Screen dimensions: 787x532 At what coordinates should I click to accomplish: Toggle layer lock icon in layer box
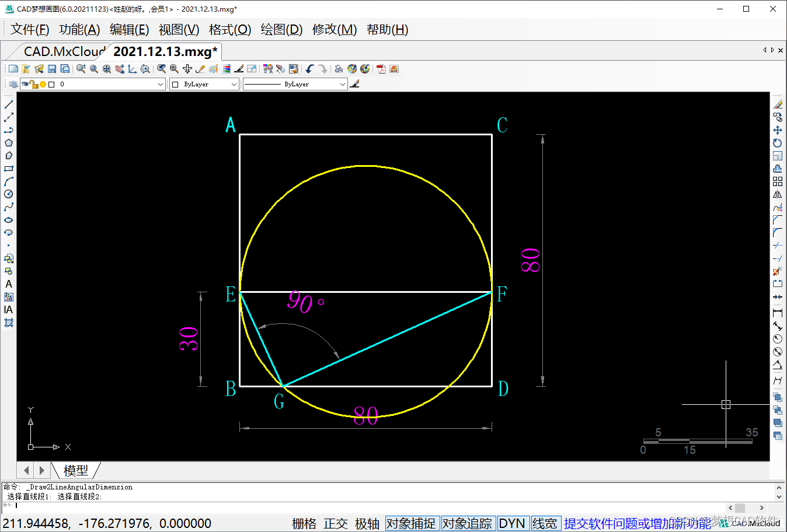tap(34, 84)
